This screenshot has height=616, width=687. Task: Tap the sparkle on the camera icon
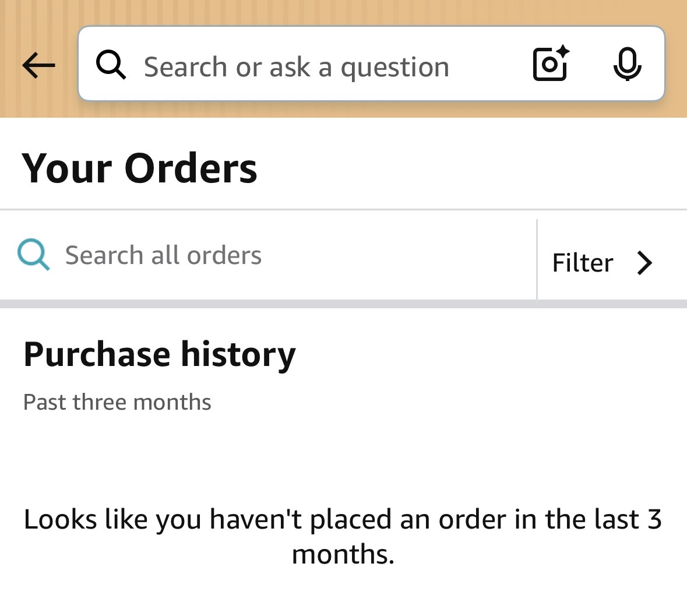(563, 52)
